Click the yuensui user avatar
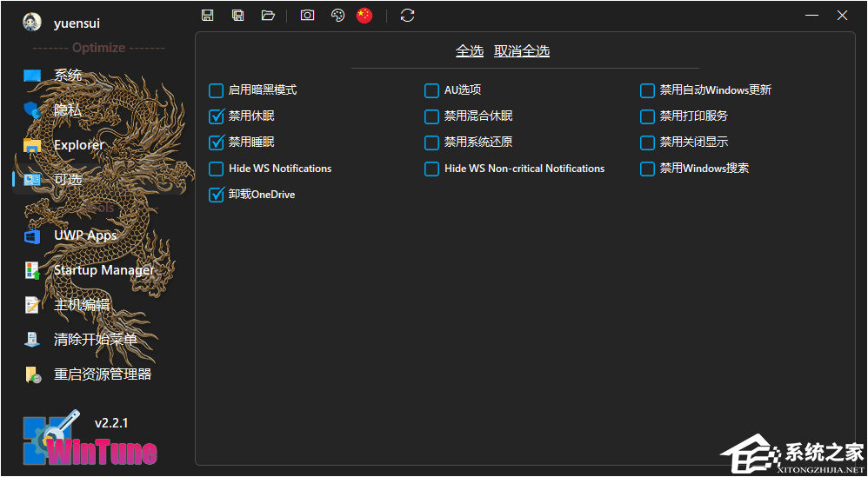 point(32,22)
